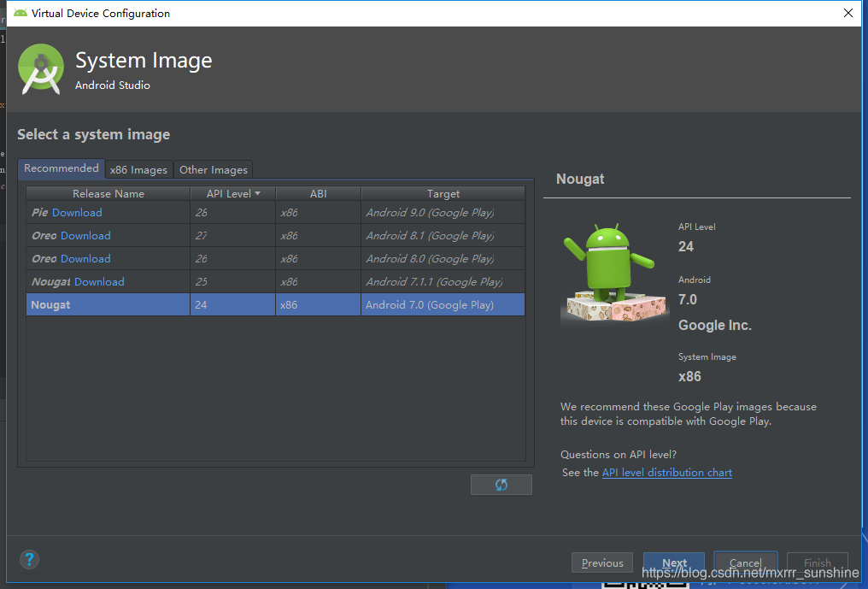This screenshot has width=868, height=589.
Task: Switch to the x86 Images tab
Action: point(138,169)
